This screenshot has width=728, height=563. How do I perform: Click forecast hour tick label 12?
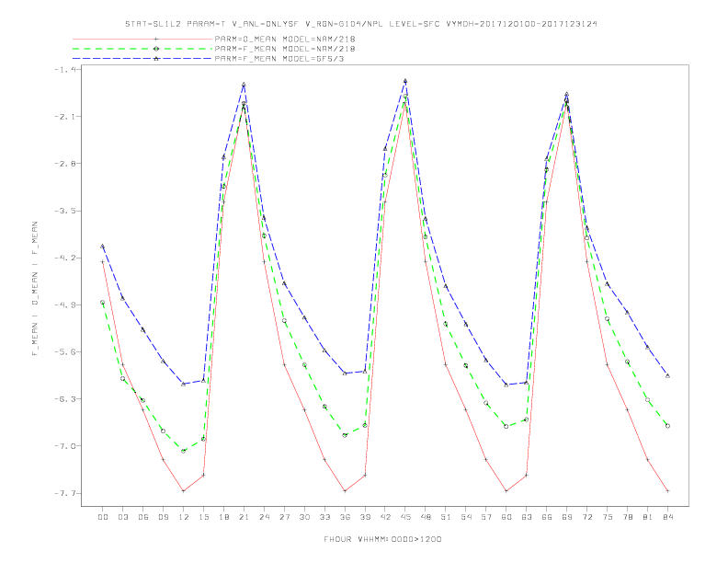pos(184,517)
